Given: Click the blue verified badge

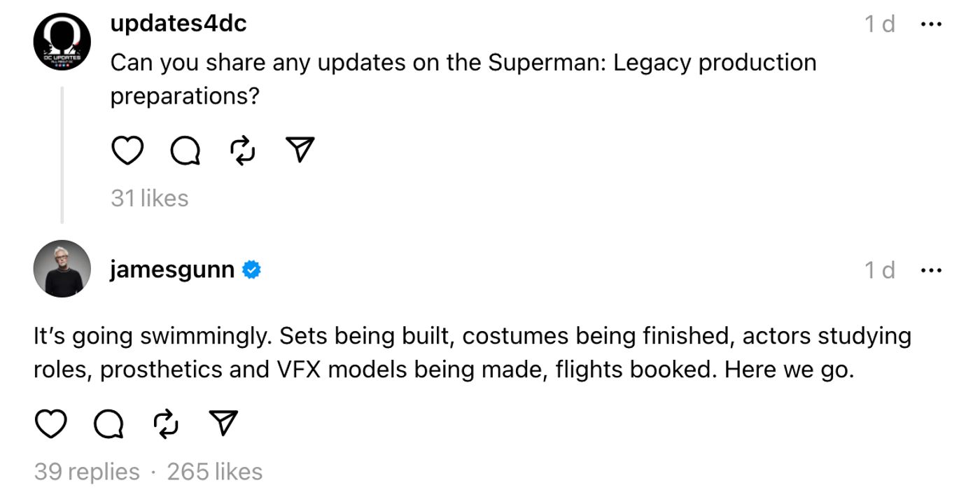Looking at the screenshot, I should tap(252, 269).
